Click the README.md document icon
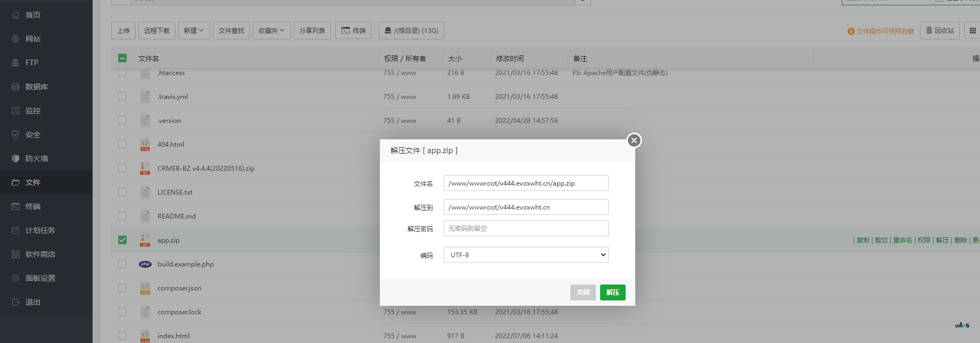 [145, 216]
